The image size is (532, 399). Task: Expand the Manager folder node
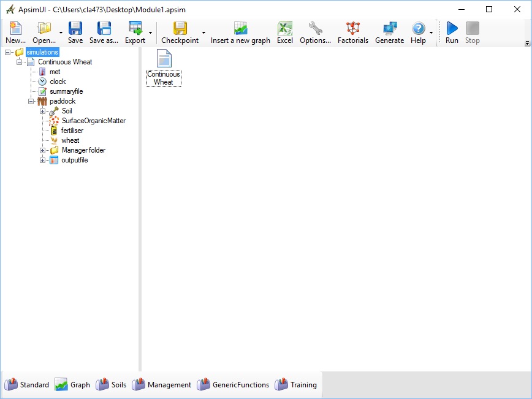click(x=42, y=150)
